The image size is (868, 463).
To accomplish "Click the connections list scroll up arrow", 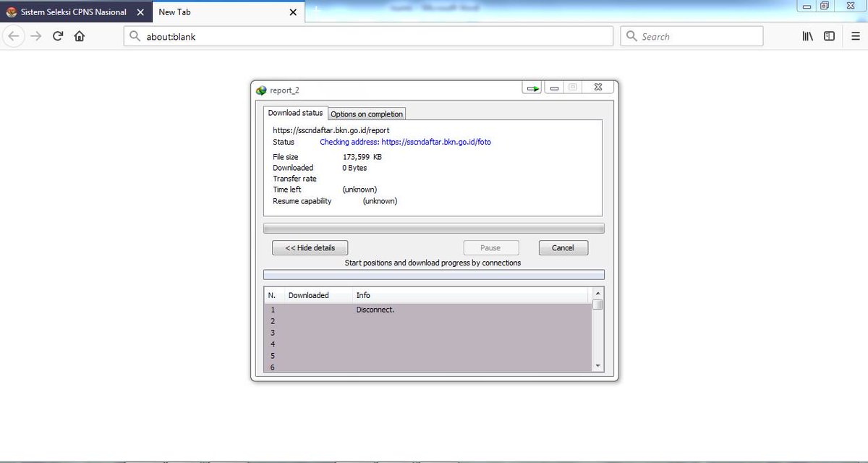I will point(597,292).
